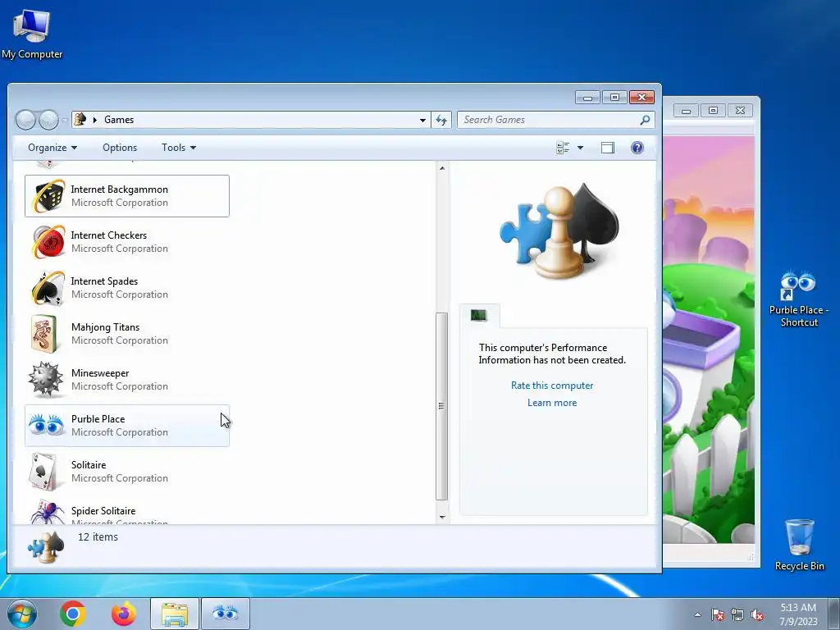Select the Mahjong Titans tile icon

point(45,335)
